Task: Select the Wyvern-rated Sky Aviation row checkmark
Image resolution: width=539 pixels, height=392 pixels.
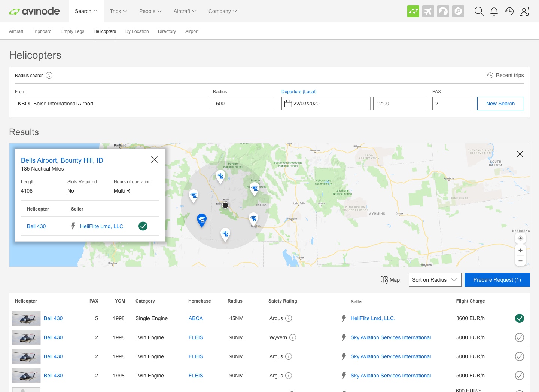Action: coord(519,337)
